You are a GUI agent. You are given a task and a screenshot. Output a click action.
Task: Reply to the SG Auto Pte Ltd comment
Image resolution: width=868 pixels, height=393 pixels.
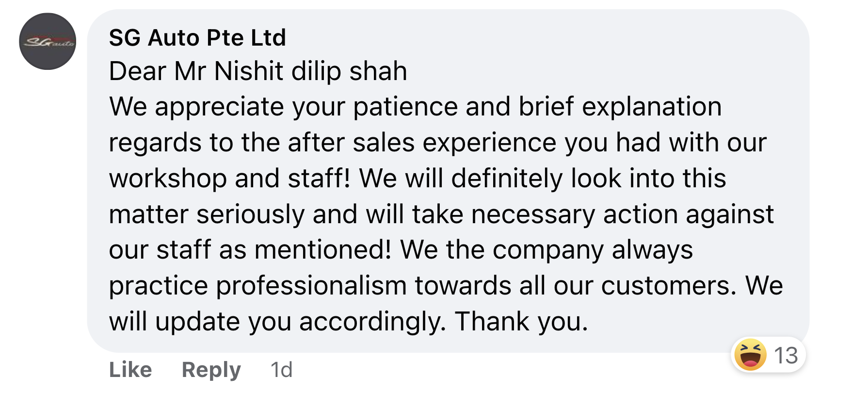[211, 370]
